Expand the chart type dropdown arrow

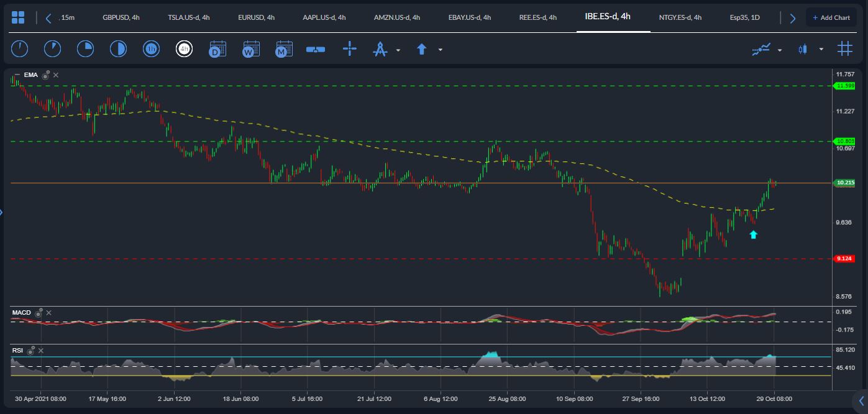[821, 50]
